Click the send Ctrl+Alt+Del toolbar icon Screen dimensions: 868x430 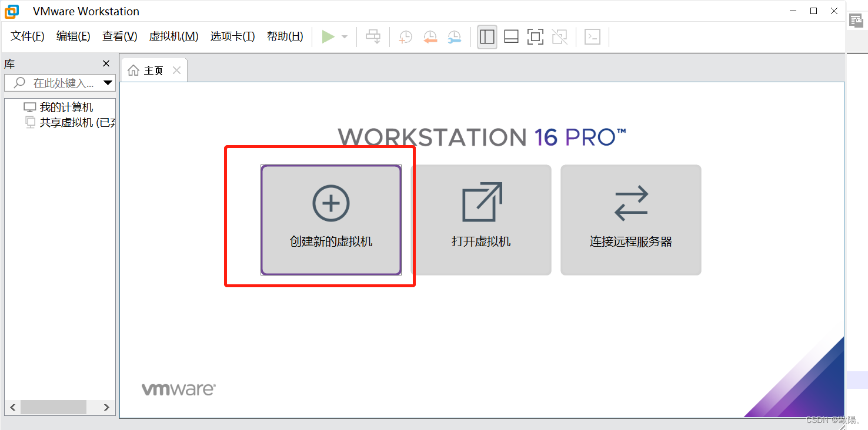[373, 37]
